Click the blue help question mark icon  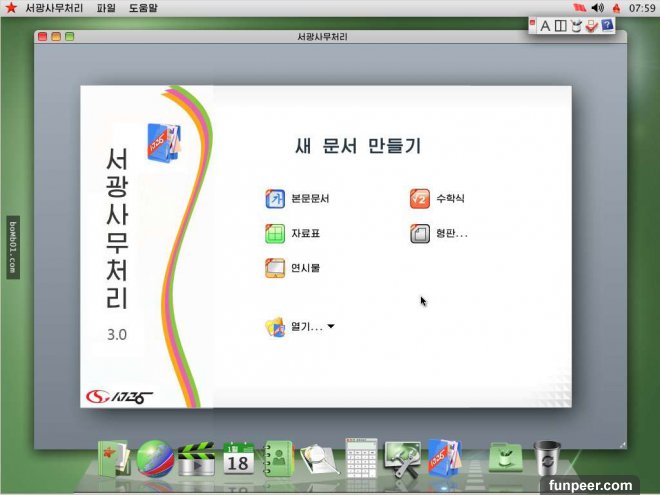[607, 25]
